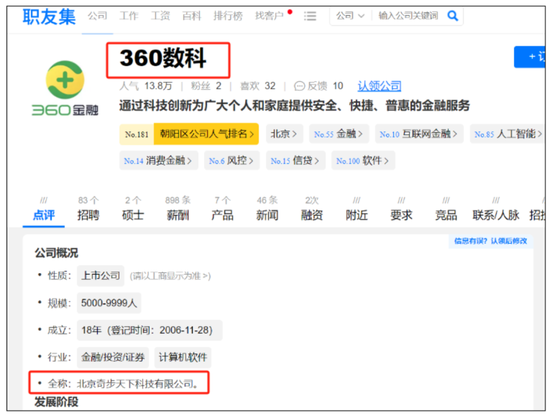The height and width of the screenshot is (414, 550).
Task: Switch to the 硕士 tab
Action: pyautogui.click(x=133, y=209)
